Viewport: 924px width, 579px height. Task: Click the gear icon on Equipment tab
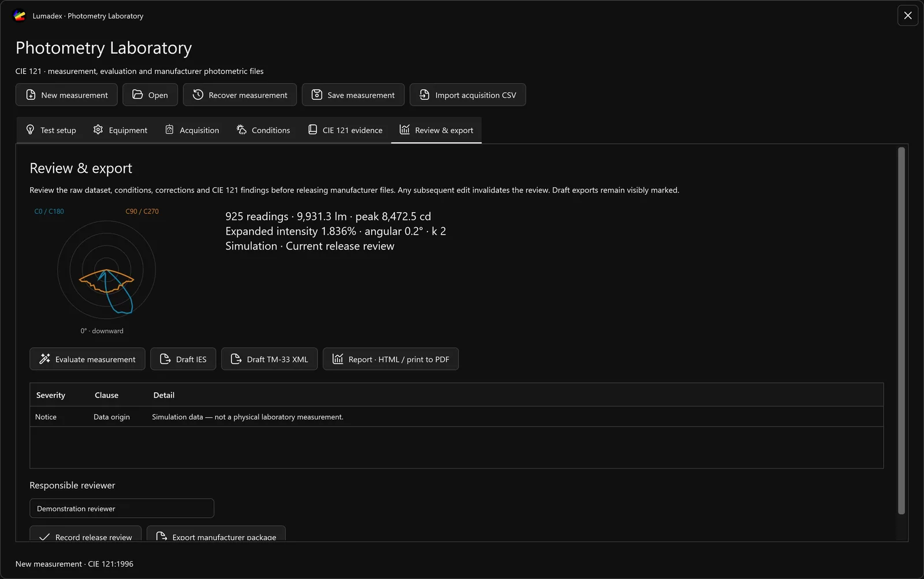[x=98, y=130]
